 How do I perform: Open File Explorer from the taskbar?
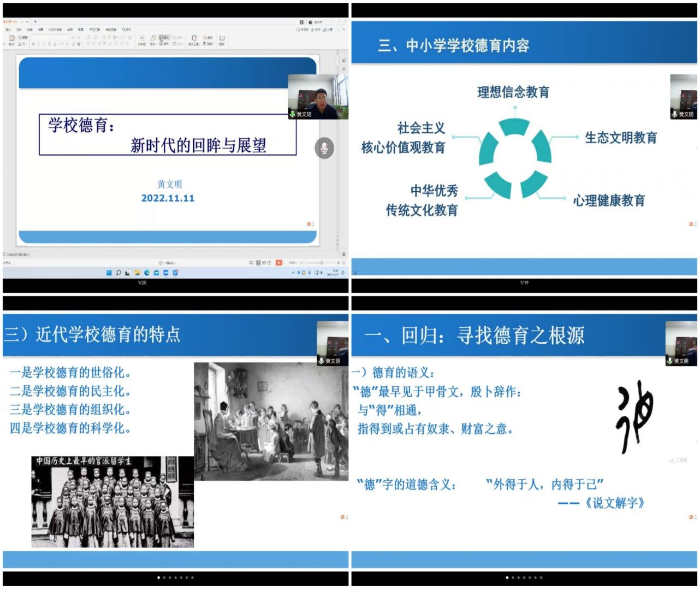[x=138, y=273]
